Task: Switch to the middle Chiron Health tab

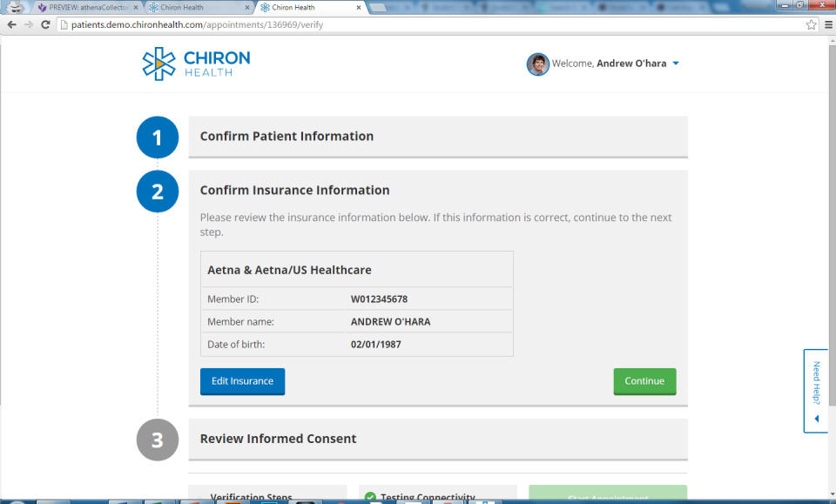Action: pyautogui.click(x=199, y=8)
